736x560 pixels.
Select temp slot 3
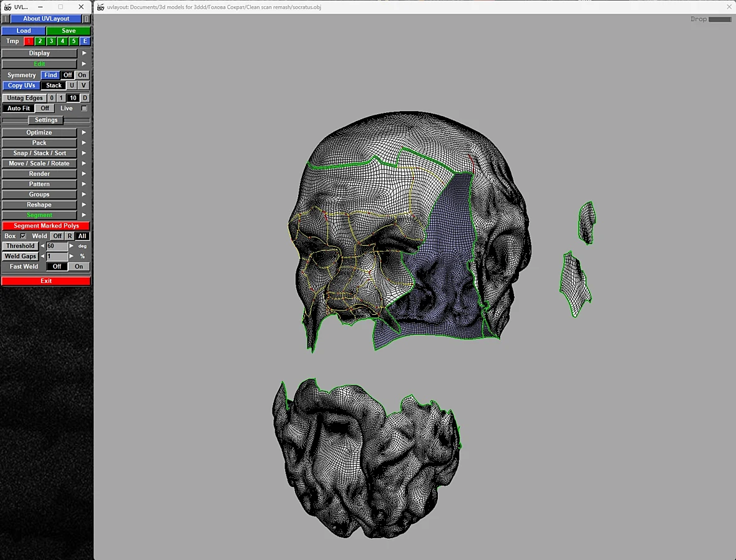pos(51,41)
